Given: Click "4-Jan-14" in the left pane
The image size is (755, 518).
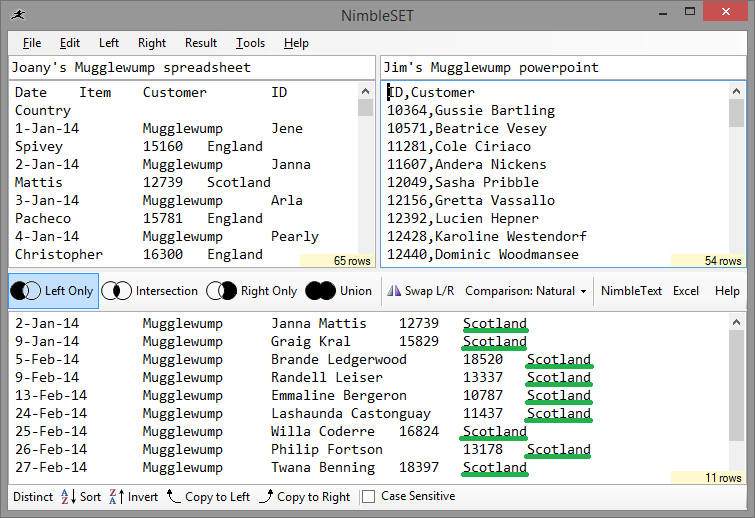Looking at the screenshot, I should pos(47,236).
